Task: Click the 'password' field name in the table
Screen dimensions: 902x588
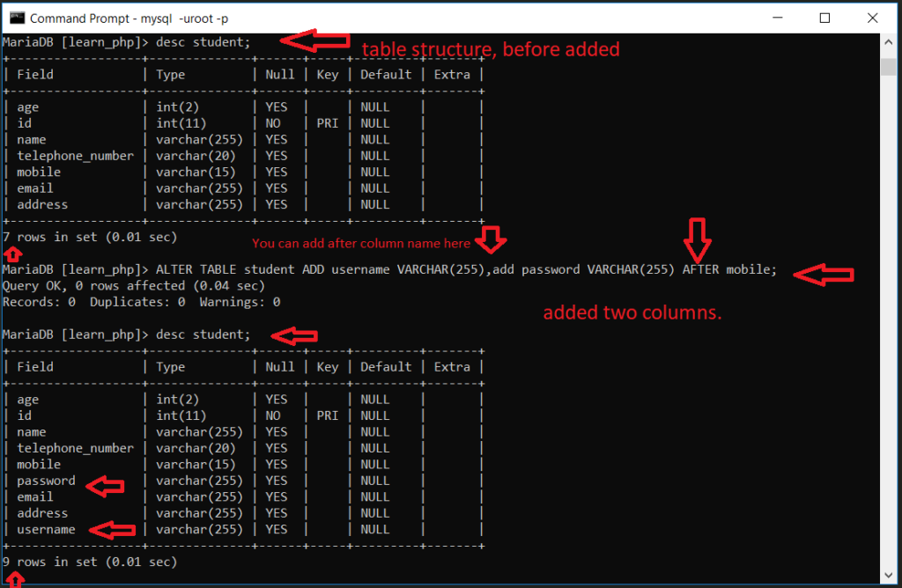Action: click(x=46, y=481)
